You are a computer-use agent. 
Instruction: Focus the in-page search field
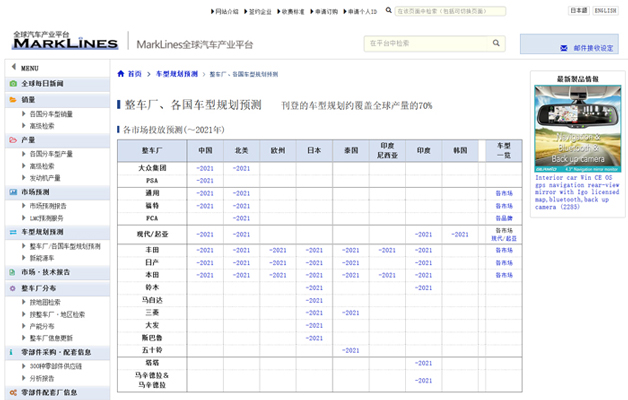(x=450, y=11)
